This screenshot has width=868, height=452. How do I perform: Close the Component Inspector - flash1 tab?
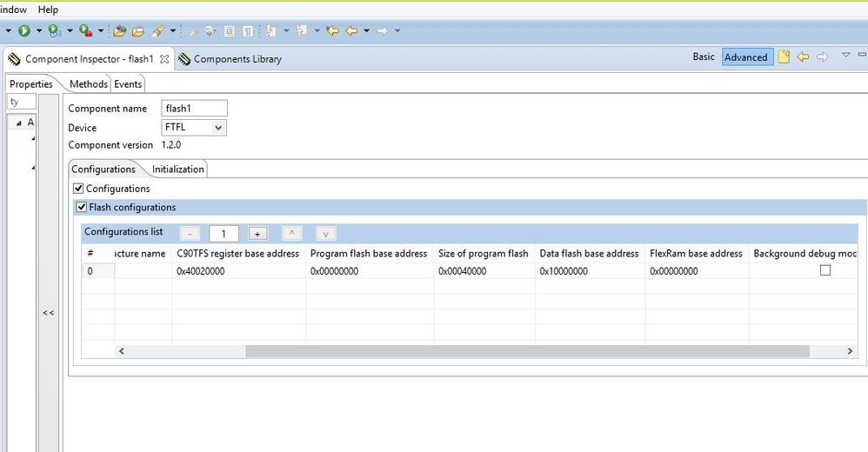point(164,59)
